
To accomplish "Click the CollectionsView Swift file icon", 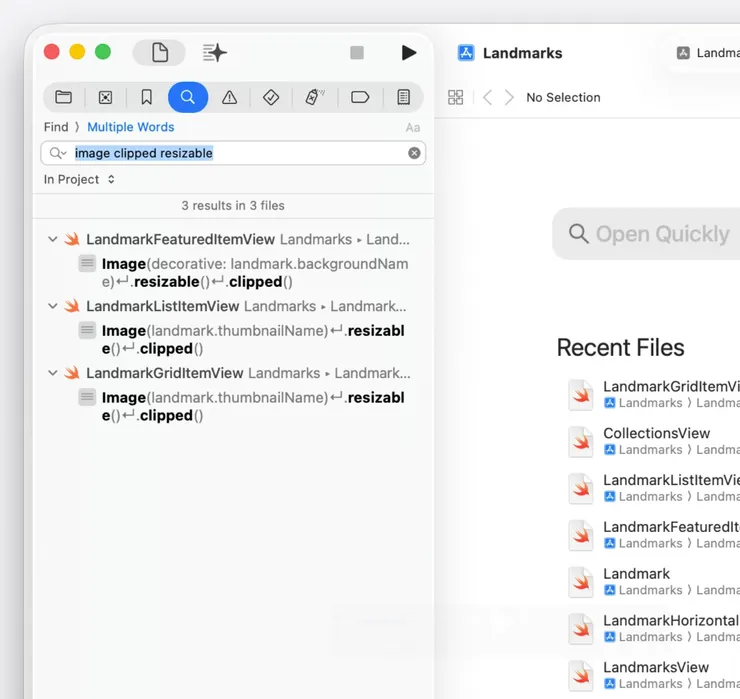I will (x=580, y=442).
